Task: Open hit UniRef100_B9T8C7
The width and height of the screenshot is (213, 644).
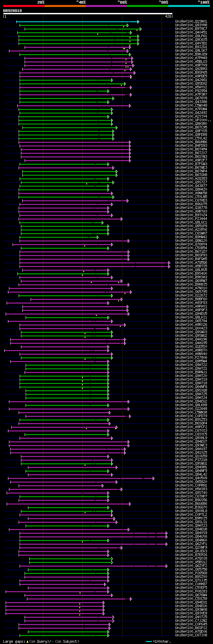Action: tap(191, 29)
